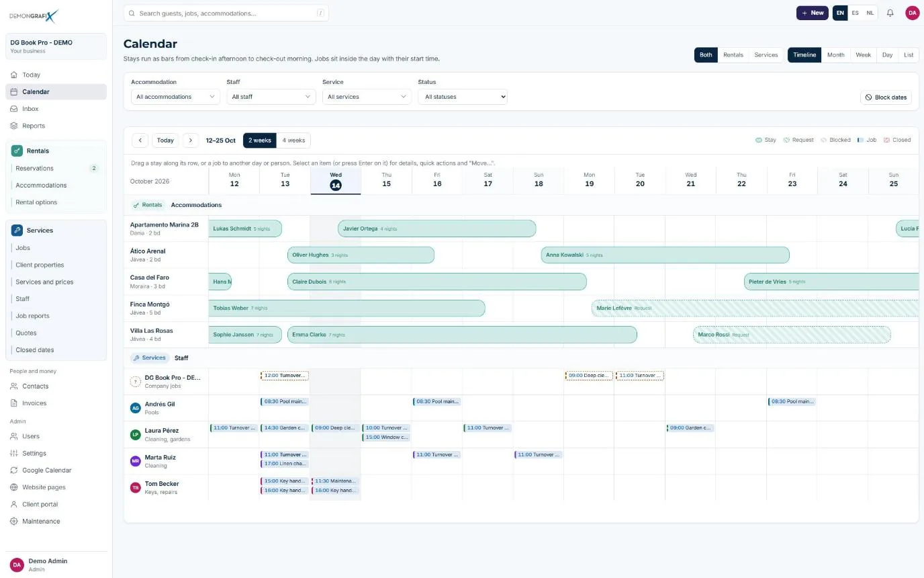Click the Reports stack icon

pyautogui.click(x=14, y=126)
